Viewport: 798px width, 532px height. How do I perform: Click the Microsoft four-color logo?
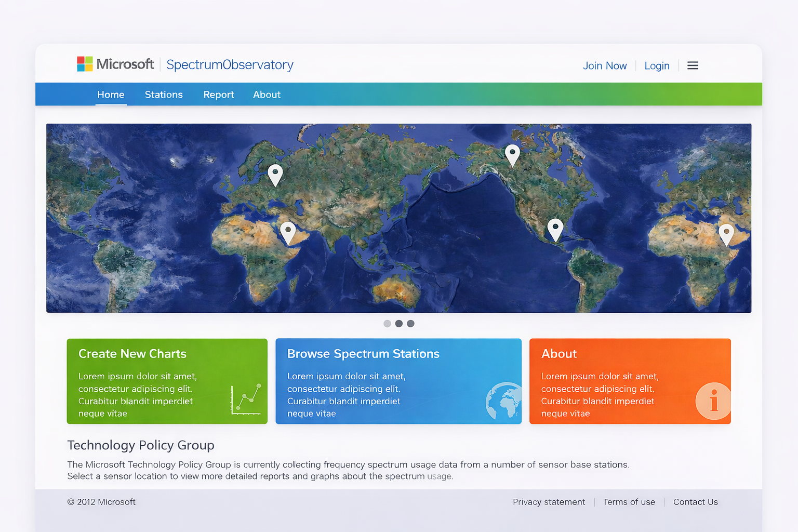pyautogui.click(x=85, y=64)
